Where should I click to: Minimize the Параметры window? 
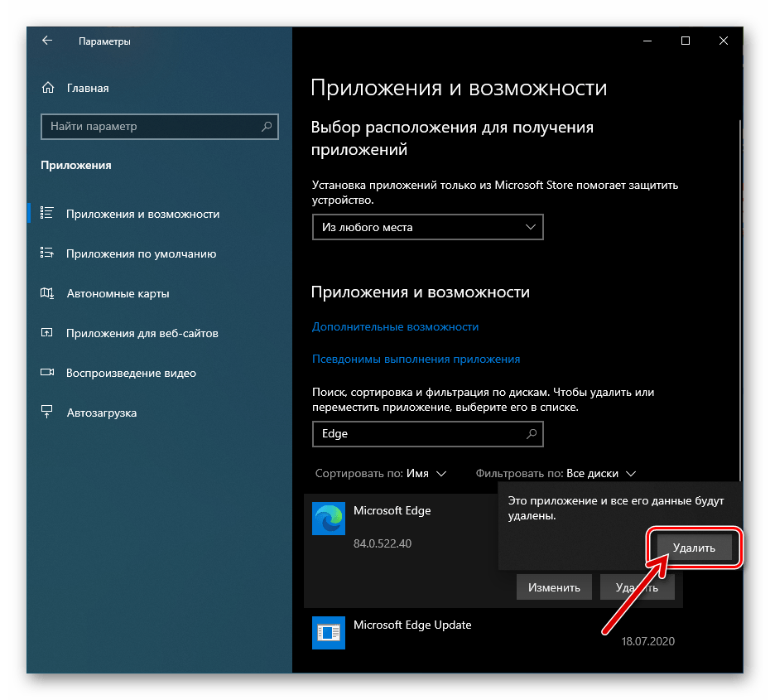(x=647, y=41)
